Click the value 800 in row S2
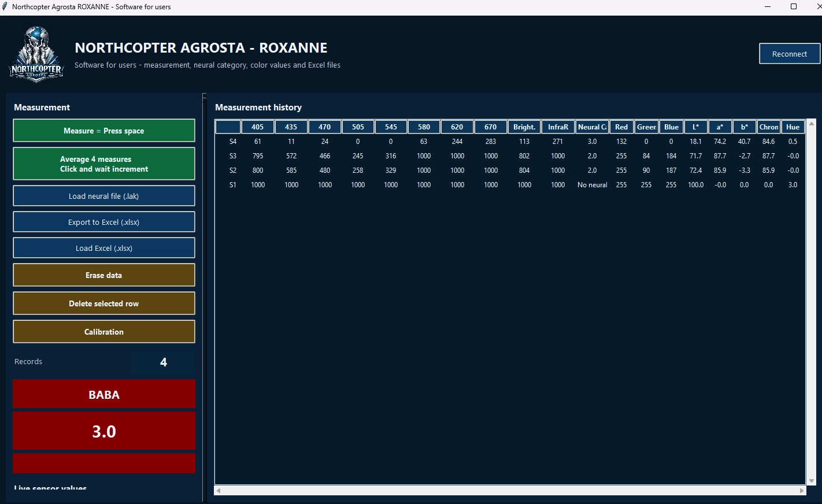The width and height of the screenshot is (822, 504). (x=258, y=171)
